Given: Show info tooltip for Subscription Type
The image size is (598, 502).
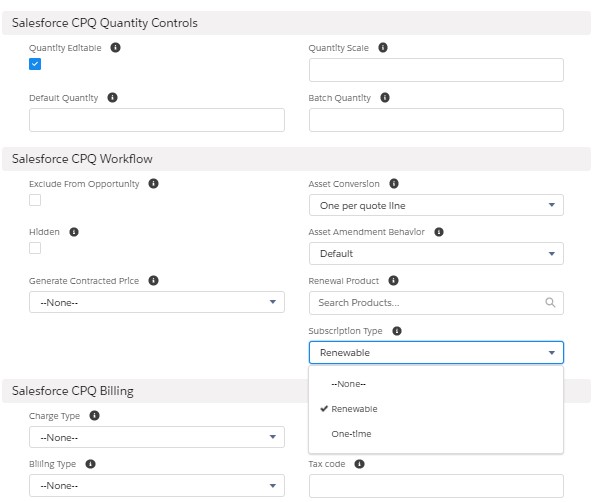Looking at the screenshot, I should tap(397, 331).
